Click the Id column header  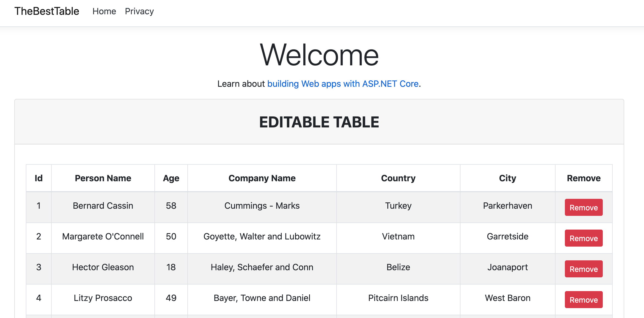pos(39,178)
